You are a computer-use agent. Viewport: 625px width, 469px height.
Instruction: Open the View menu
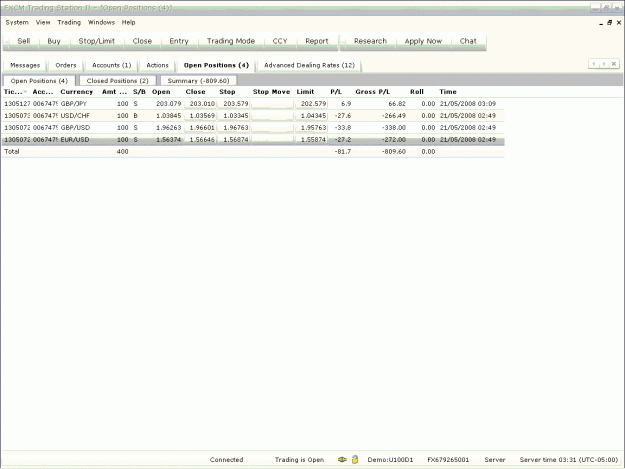click(x=43, y=22)
